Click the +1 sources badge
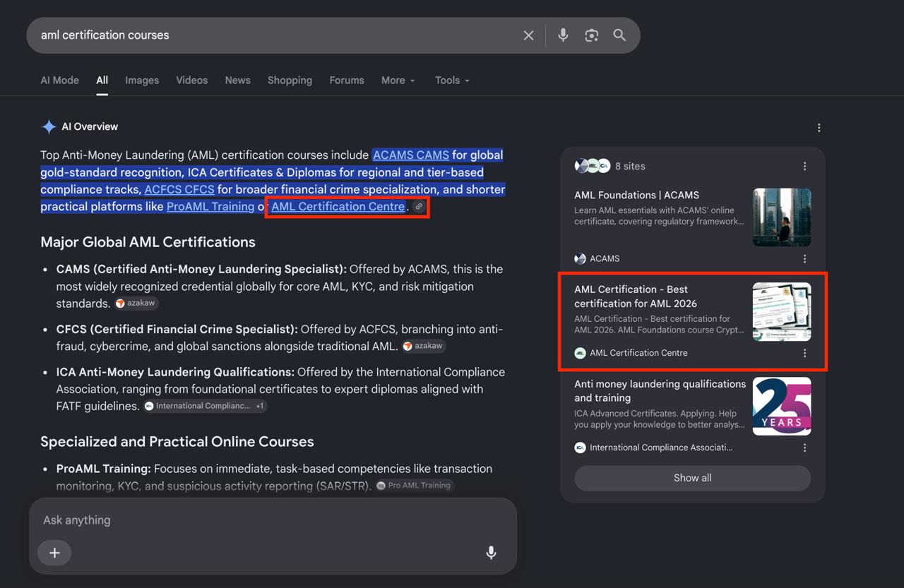Viewport: 904px width, 588px height. tap(260, 406)
